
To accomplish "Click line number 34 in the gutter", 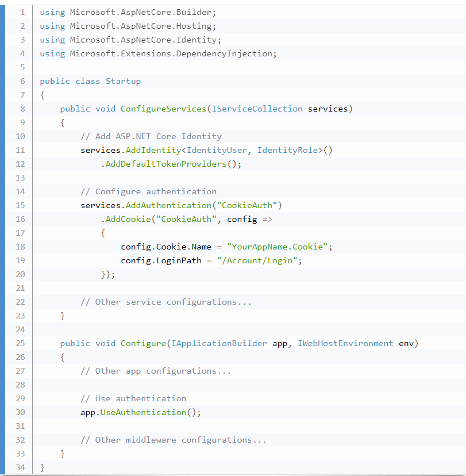I will coord(20,467).
